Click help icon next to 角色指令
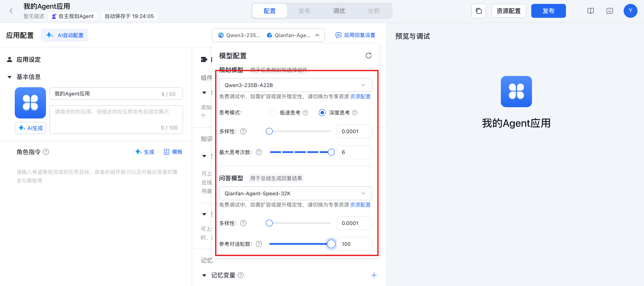The height and width of the screenshot is (286, 644). point(46,152)
